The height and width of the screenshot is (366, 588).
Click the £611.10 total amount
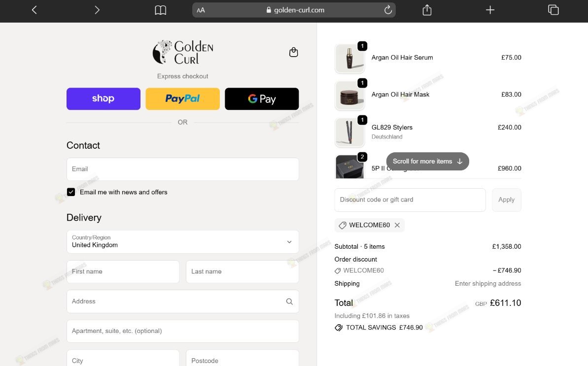pyautogui.click(x=505, y=302)
